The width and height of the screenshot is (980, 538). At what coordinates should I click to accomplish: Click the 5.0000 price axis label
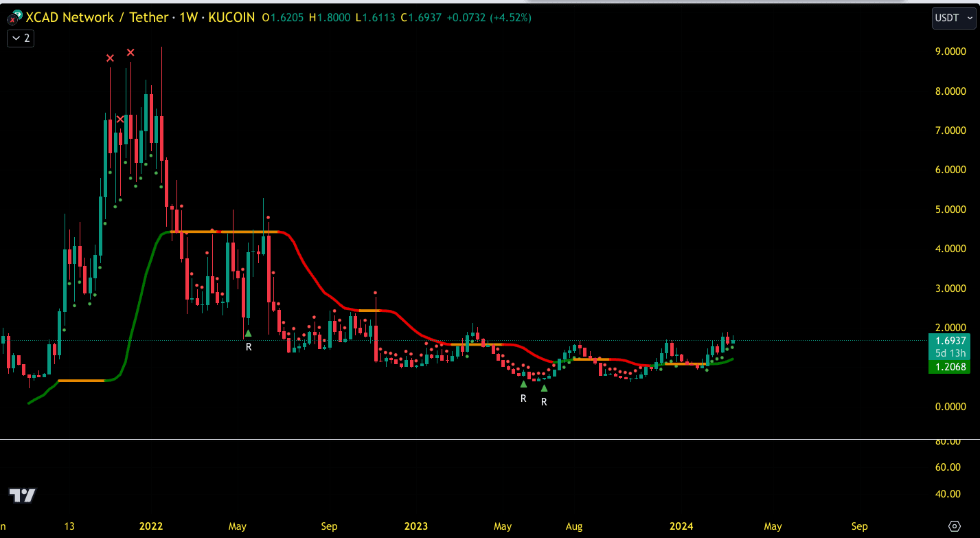click(x=952, y=210)
